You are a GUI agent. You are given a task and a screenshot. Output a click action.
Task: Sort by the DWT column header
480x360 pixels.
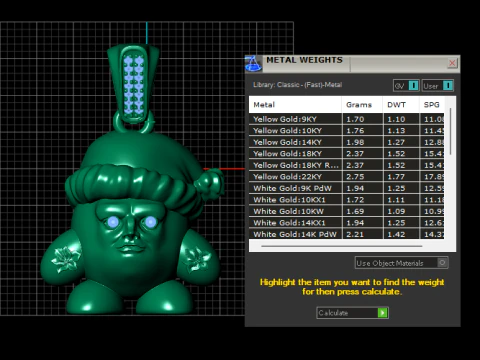(401, 105)
